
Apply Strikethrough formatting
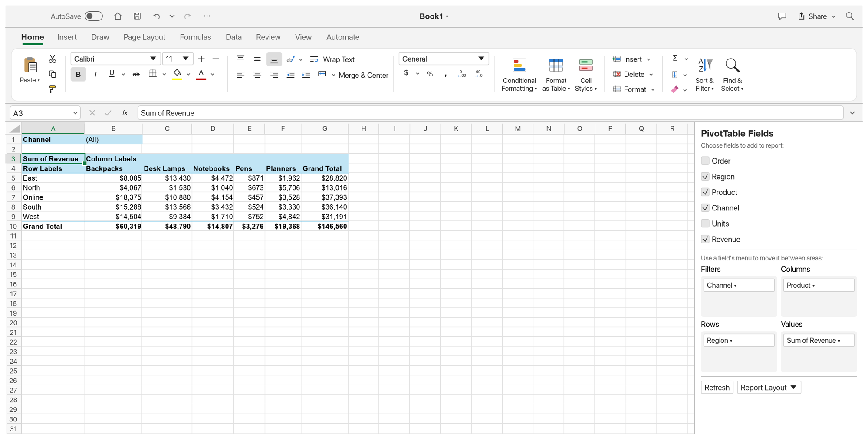coord(136,74)
